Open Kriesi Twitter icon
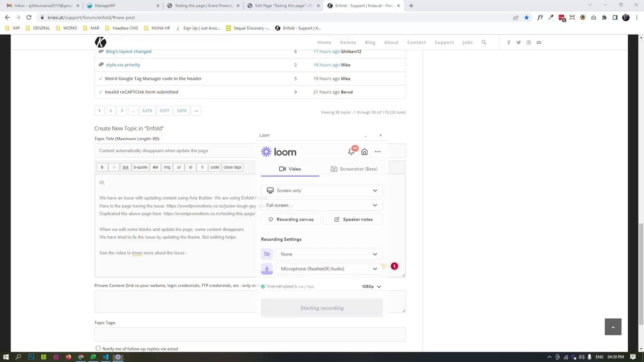This screenshot has width=644, height=362. pos(519,42)
